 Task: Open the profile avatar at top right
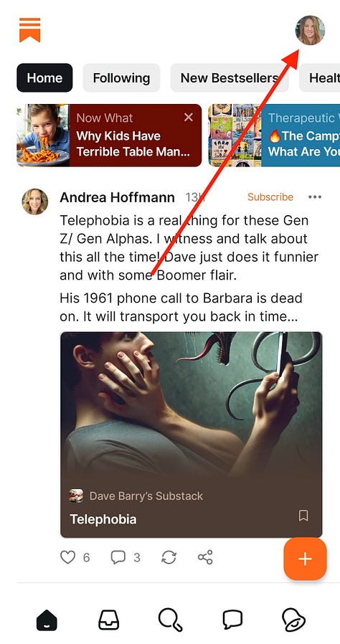point(310,30)
